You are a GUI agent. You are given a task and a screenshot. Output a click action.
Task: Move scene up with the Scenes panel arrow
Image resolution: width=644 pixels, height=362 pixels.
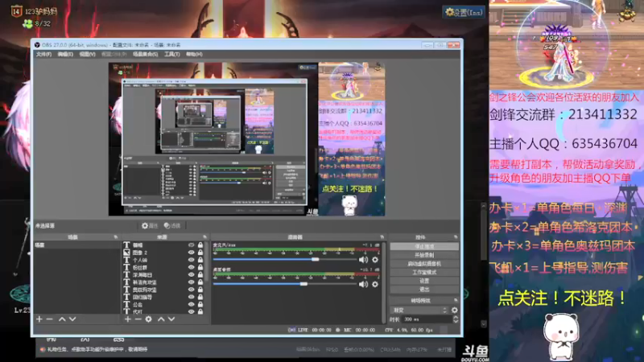(62, 319)
